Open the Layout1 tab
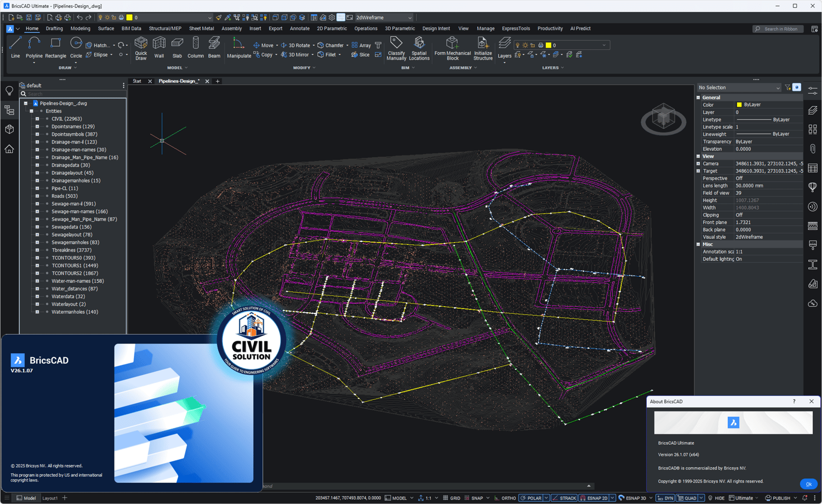 pos(50,498)
